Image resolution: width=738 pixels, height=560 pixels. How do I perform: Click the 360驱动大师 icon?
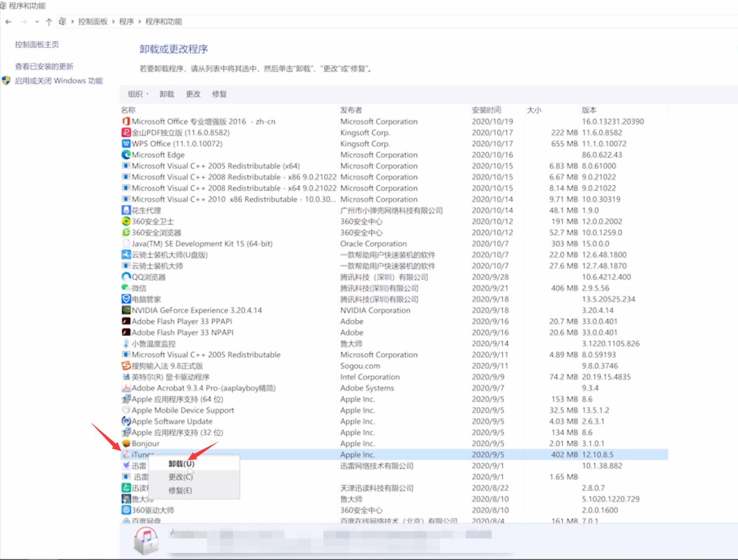click(x=126, y=510)
